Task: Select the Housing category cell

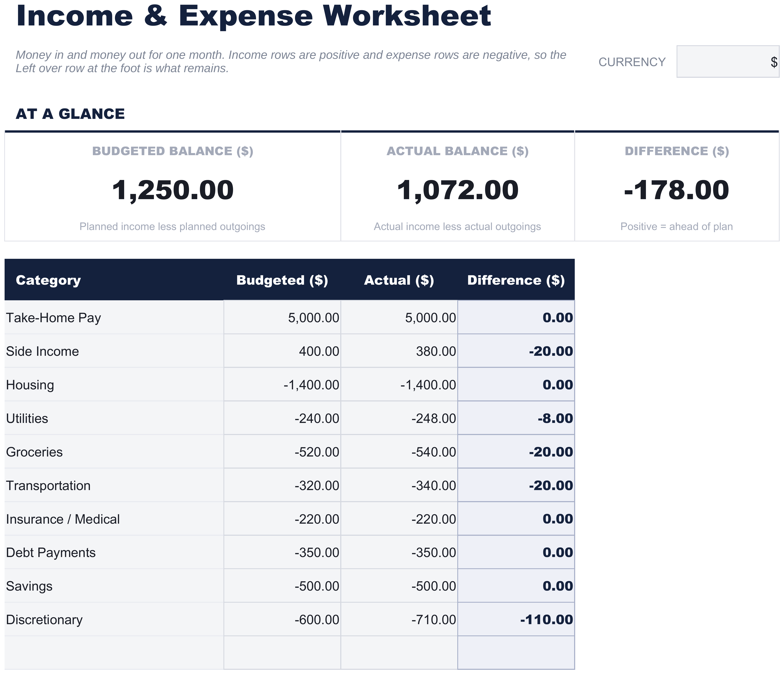Action: pyautogui.click(x=114, y=385)
